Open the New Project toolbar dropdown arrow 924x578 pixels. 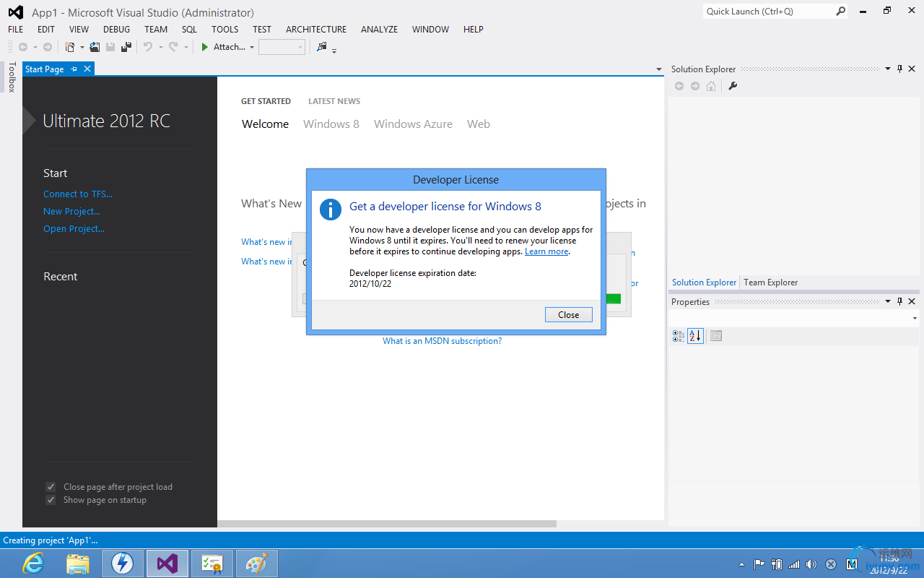[x=82, y=48]
